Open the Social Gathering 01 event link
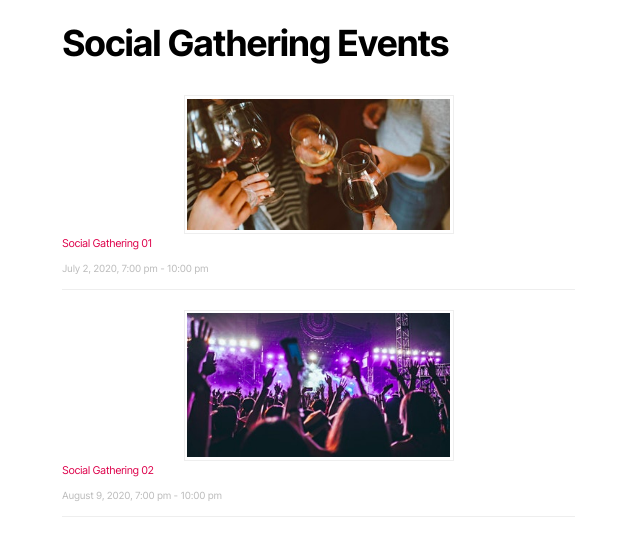Viewport: 622px width, 543px height. point(107,243)
